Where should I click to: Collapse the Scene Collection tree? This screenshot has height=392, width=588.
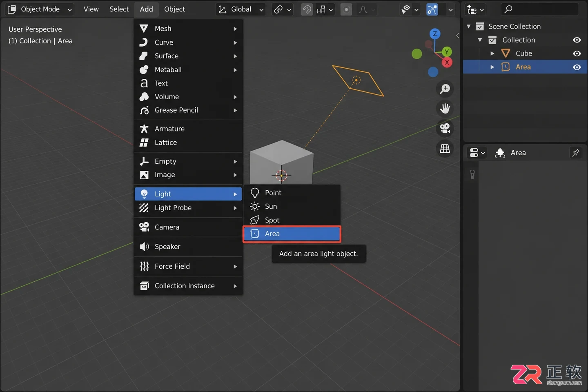tap(469, 27)
